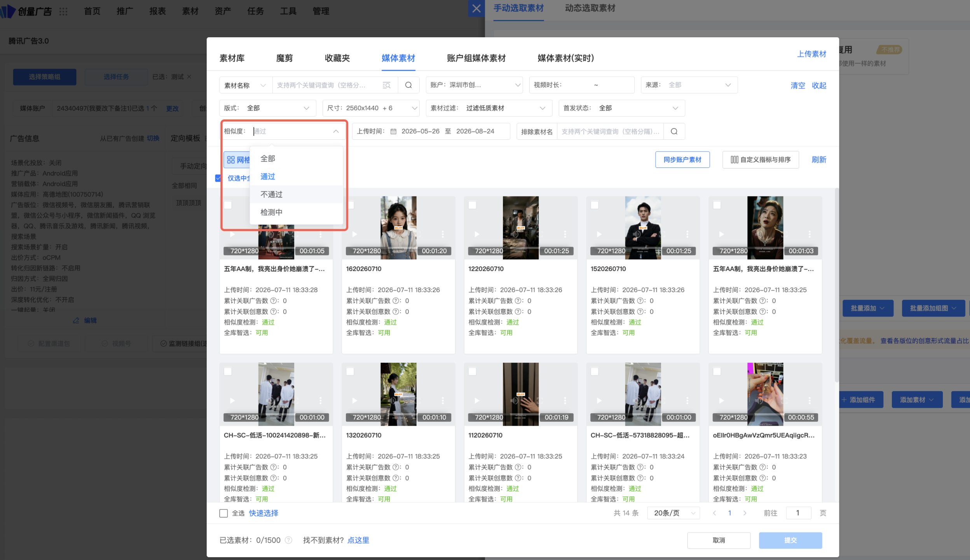Switch to the 收藏夹 tab
Viewport: 970px width, 560px height.
pyautogui.click(x=337, y=58)
